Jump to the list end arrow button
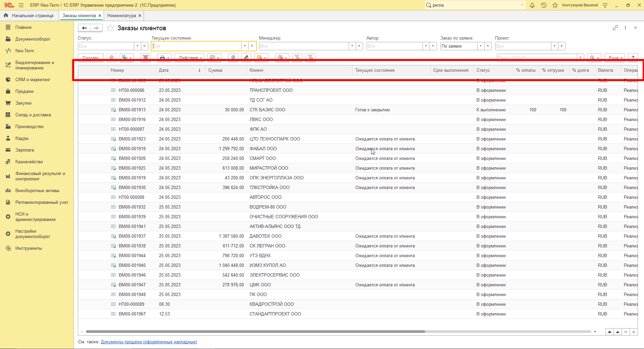This screenshot has width=644, height=349. click(634, 332)
